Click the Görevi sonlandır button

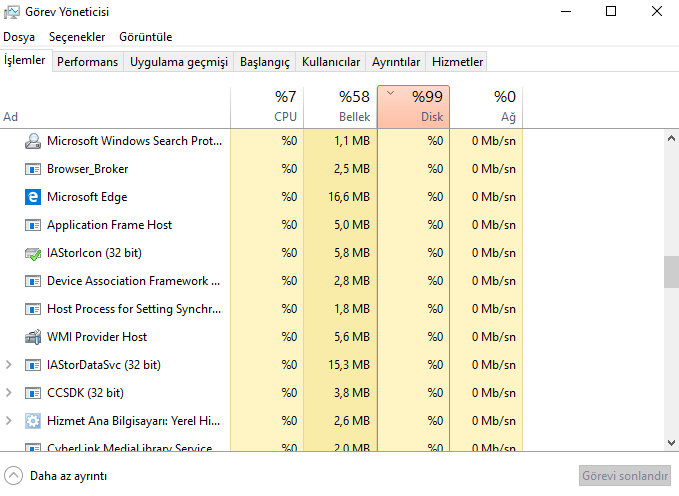[624, 476]
